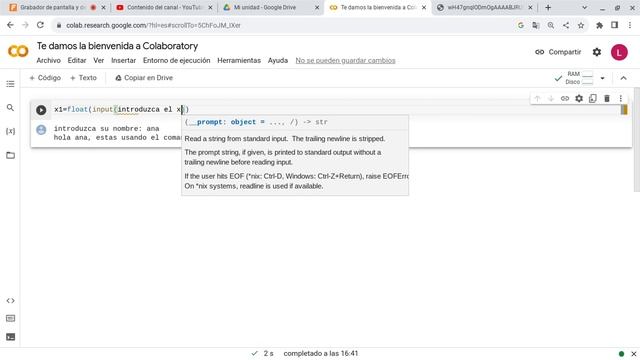
Task: Mirror cell in tab icon
Action: 593,98
